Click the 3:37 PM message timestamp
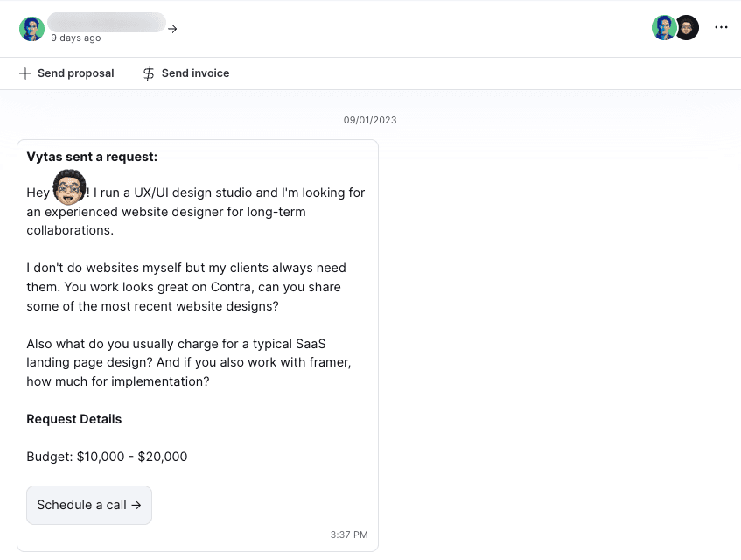Image resolution: width=741 pixels, height=560 pixels. (x=349, y=535)
